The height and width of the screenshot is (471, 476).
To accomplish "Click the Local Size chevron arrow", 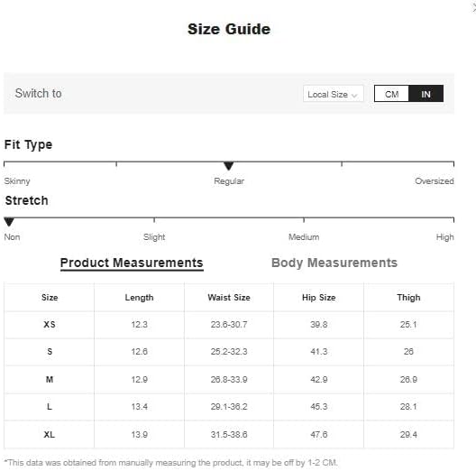I will pos(354,96).
